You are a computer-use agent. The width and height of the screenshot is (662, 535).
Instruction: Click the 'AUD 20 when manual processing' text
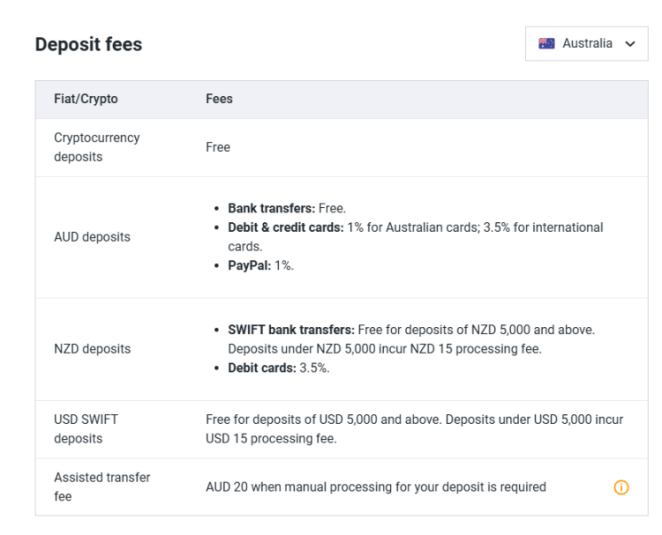point(376,487)
